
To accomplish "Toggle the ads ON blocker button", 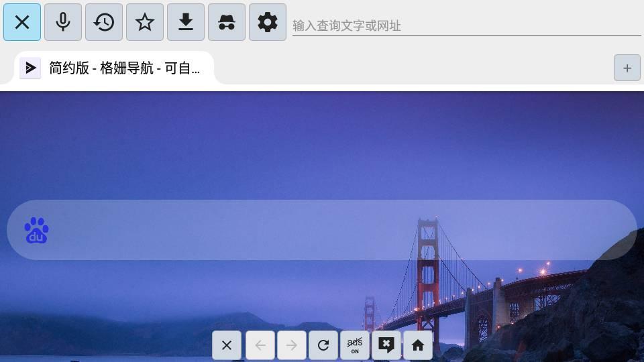I will point(355,345).
